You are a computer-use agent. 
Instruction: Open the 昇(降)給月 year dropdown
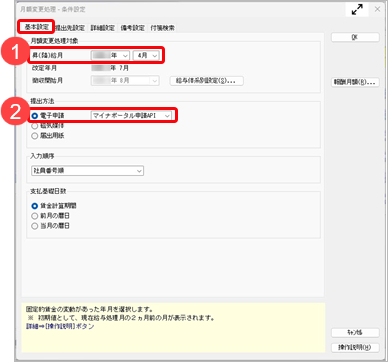pyautogui.click(x=110, y=56)
